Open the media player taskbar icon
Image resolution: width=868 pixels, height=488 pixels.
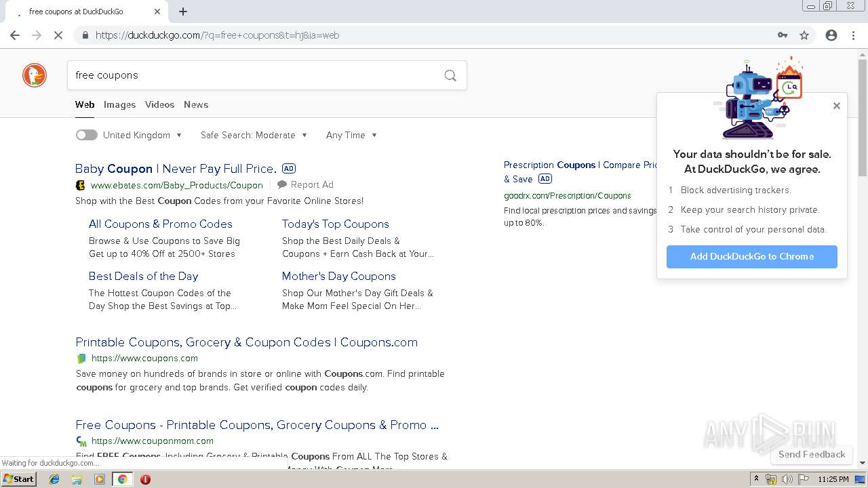[100, 479]
